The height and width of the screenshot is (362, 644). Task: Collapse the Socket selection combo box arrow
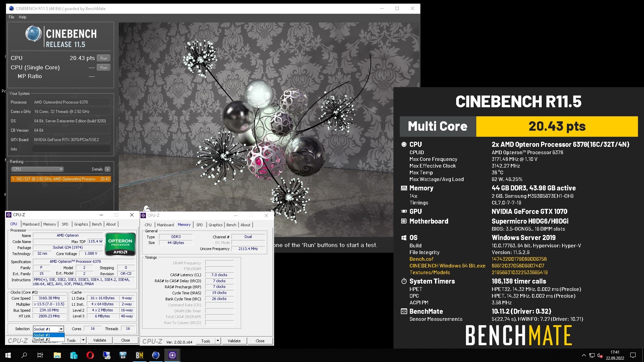61,329
